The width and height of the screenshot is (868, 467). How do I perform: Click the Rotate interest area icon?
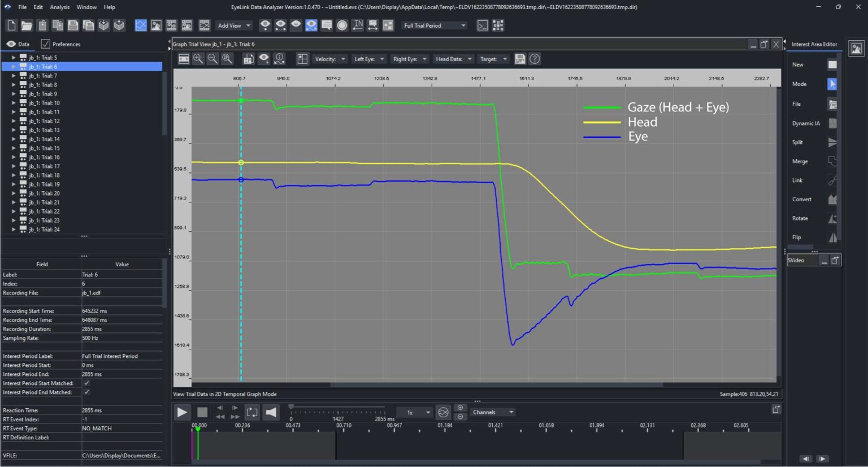coord(832,218)
